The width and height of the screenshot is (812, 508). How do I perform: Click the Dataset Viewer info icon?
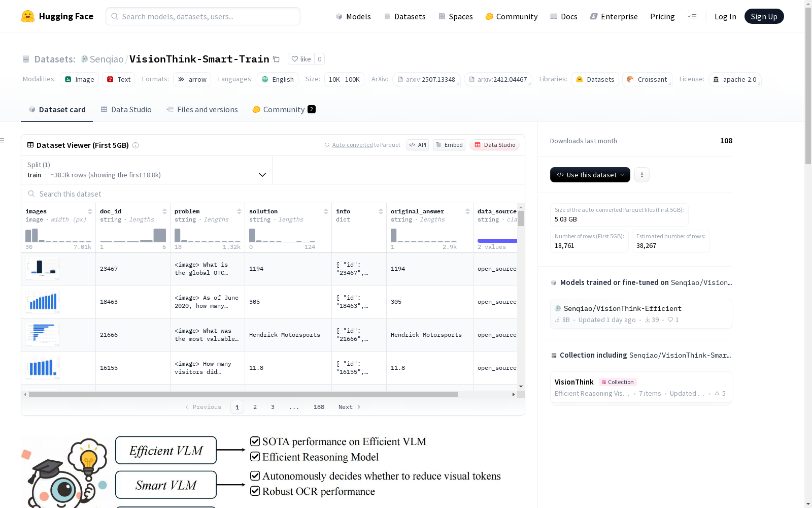[136, 145]
